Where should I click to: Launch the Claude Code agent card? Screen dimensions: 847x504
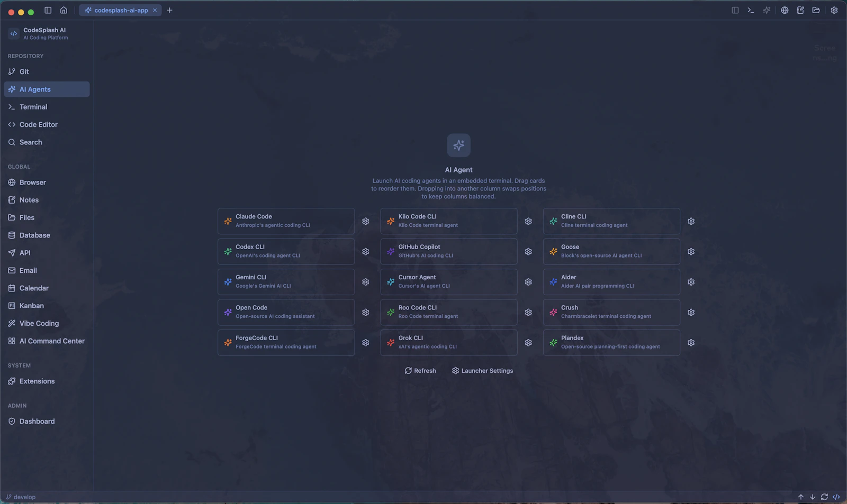[x=286, y=221]
